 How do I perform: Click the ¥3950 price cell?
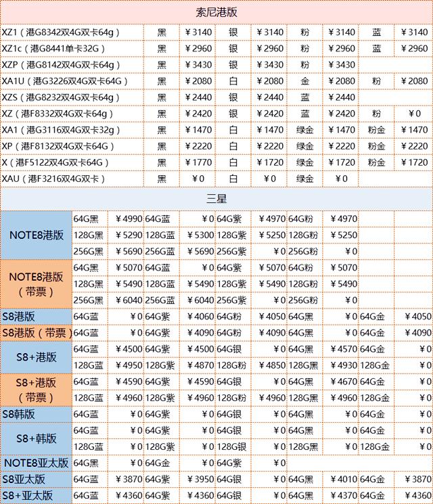coord(198,479)
